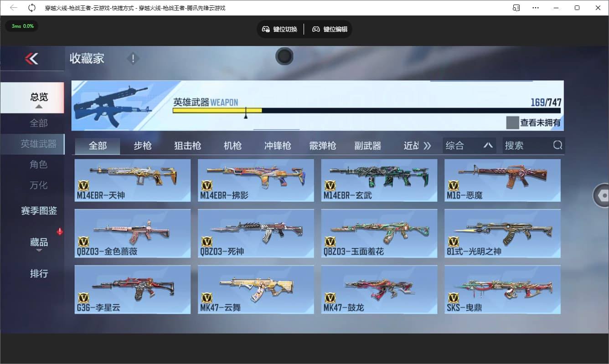The image size is (609, 364).
Task: Select the M14EBR-天神 weapon card
Action: coord(132,180)
